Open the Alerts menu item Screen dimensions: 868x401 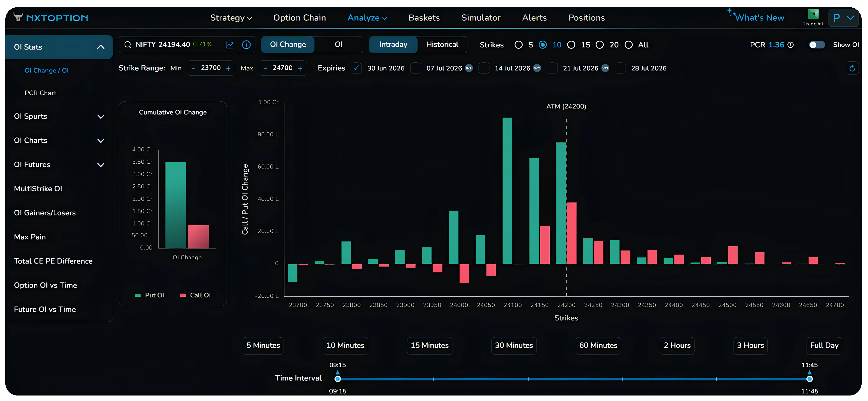(x=534, y=18)
